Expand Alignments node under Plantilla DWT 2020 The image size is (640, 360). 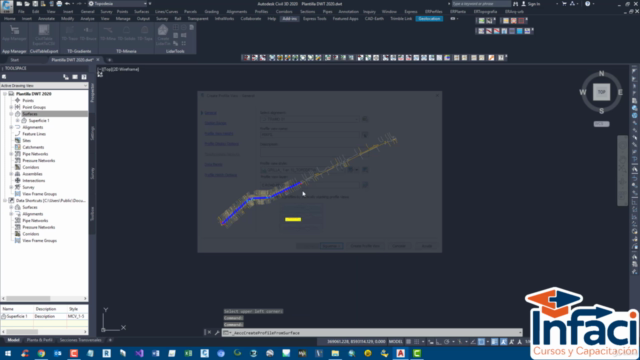point(11,127)
